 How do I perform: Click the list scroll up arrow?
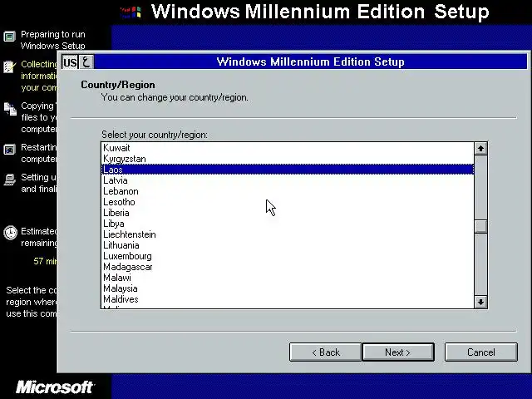[480, 148]
